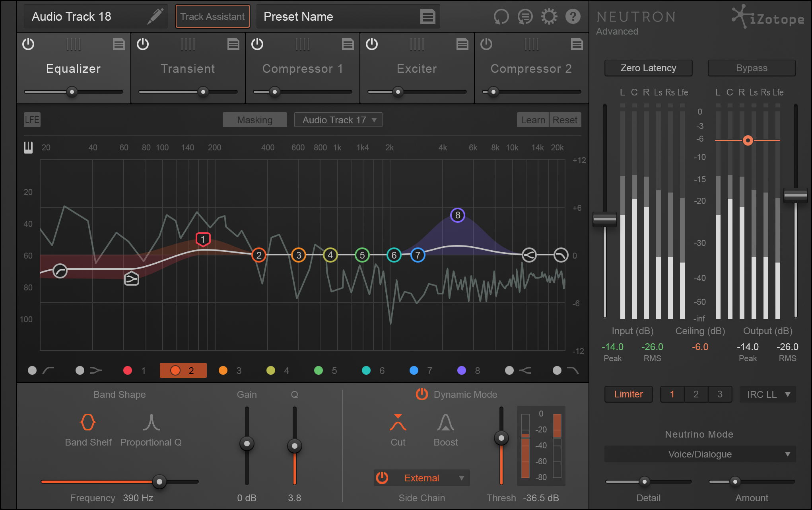Screen dimensions: 812x510
Task: Select the high-pass filter node on the graph
Action: (60, 271)
